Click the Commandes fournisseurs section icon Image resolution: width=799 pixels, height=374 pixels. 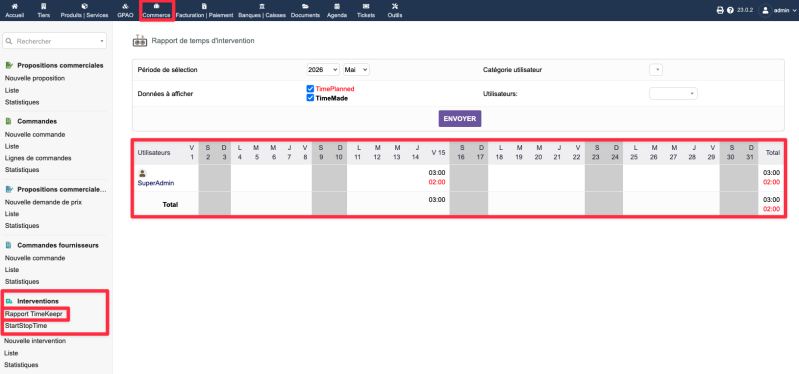(x=9, y=245)
